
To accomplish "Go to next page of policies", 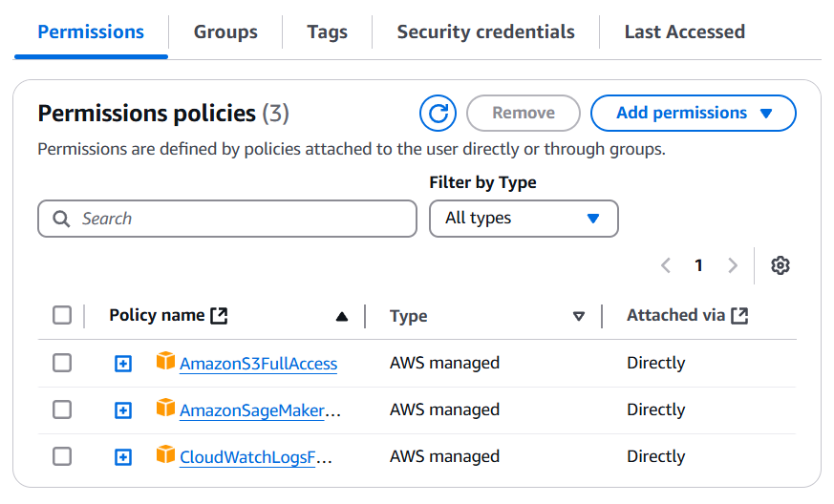I will [733, 265].
